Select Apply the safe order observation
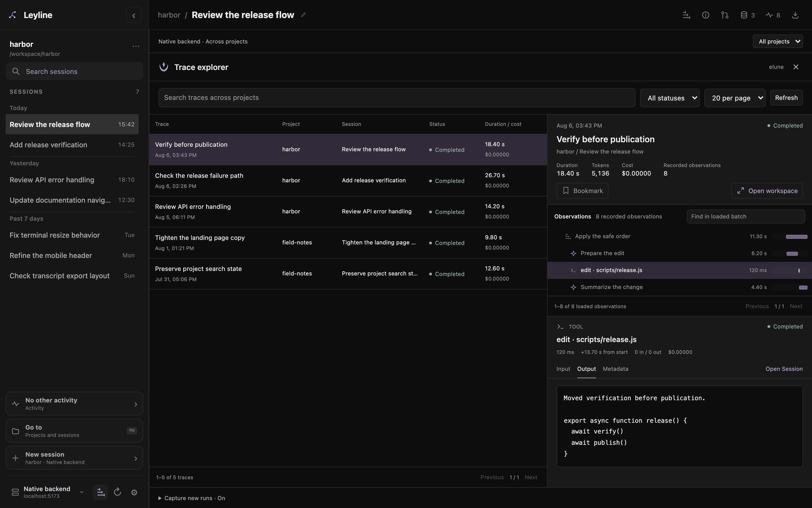Screen dimensions: 812x508 [x=679, y=237]
